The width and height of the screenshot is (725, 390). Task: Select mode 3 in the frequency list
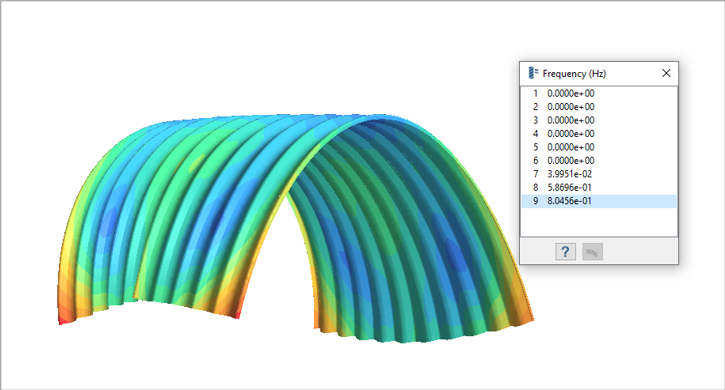(599, 120)
